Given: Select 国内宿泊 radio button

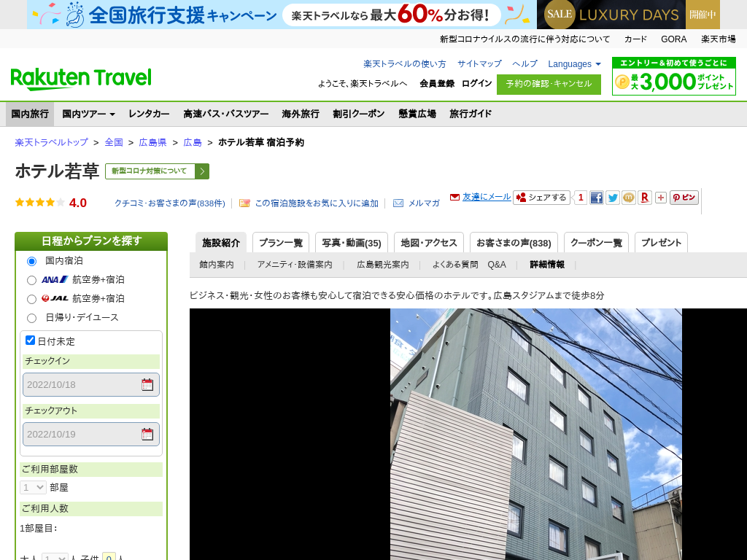Looking at the screenshot, I should coord(31,261).
